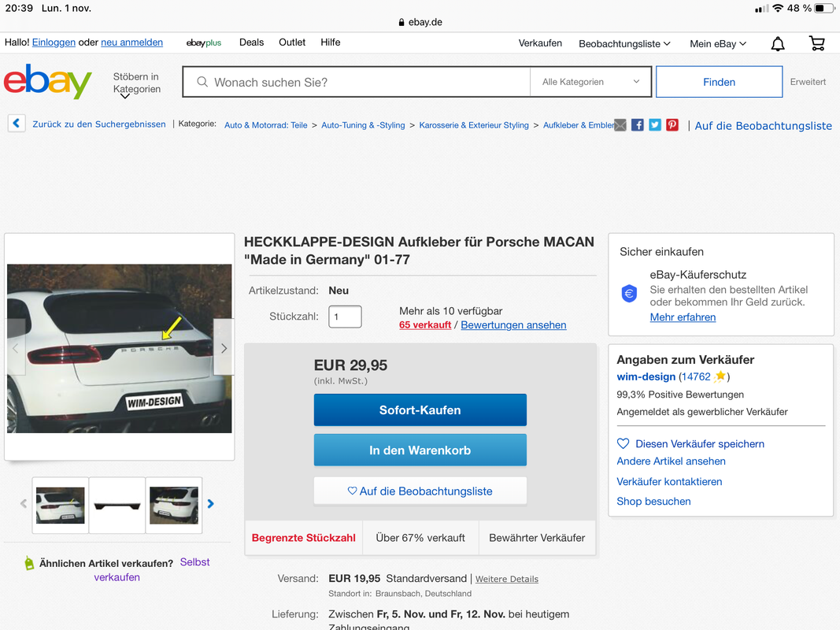
Task: Click the Finden search button
Action: pos(719,82)
